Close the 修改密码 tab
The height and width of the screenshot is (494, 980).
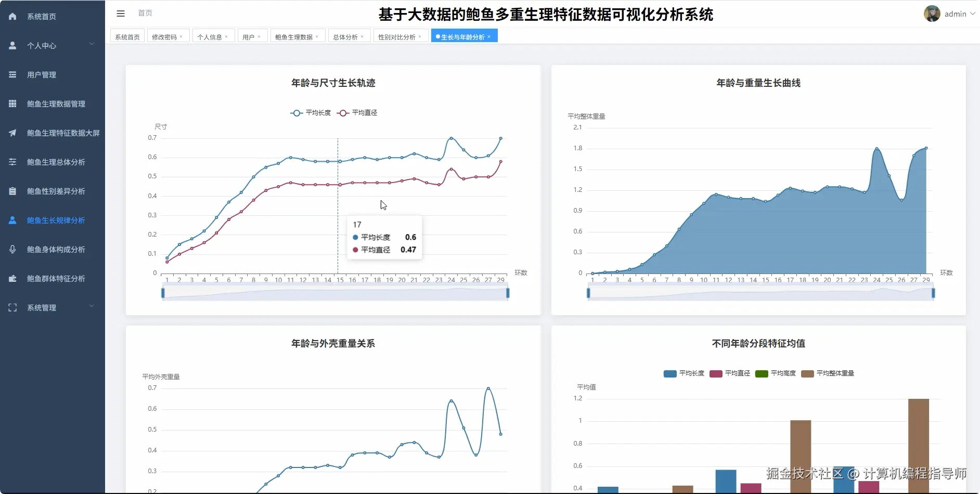pos(181,37)
